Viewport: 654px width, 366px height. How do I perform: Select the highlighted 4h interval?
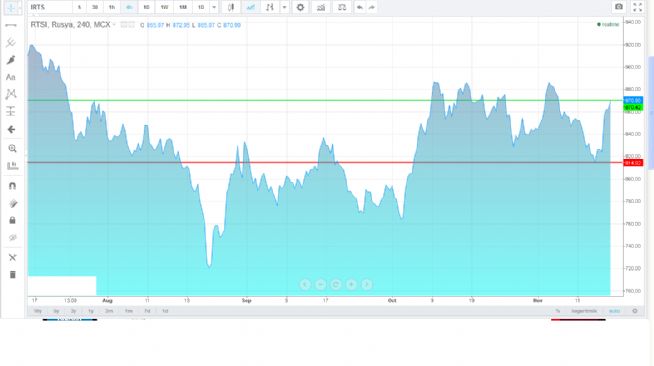point(129,8)
